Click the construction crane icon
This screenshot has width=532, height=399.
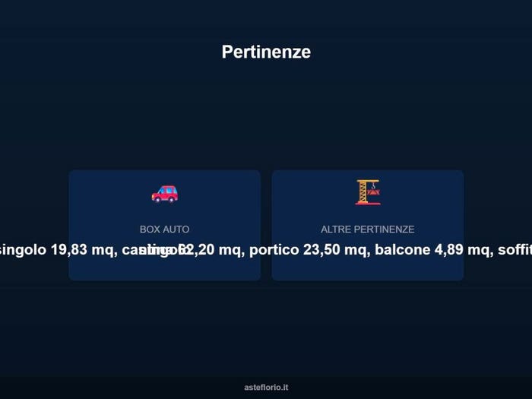coord(368,192)
